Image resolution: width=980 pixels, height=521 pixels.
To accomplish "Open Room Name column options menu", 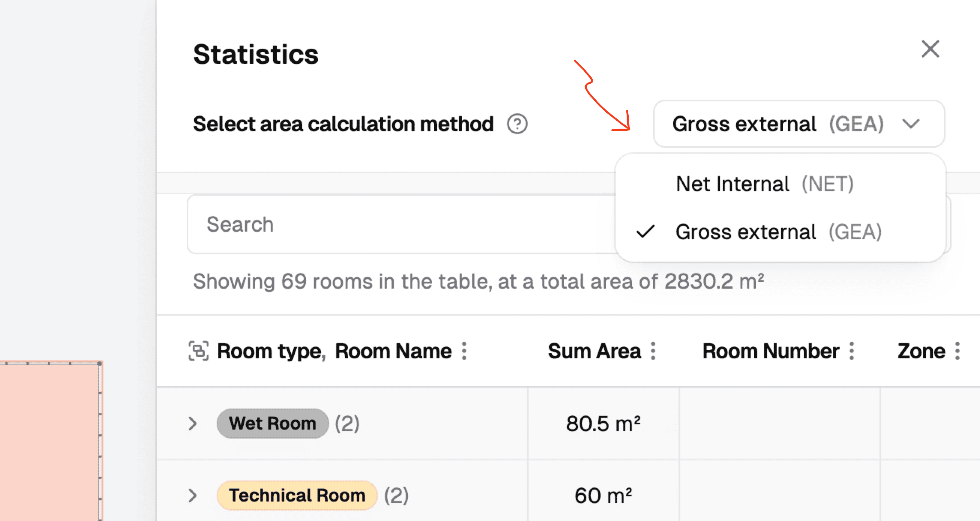I will (464, 350).
